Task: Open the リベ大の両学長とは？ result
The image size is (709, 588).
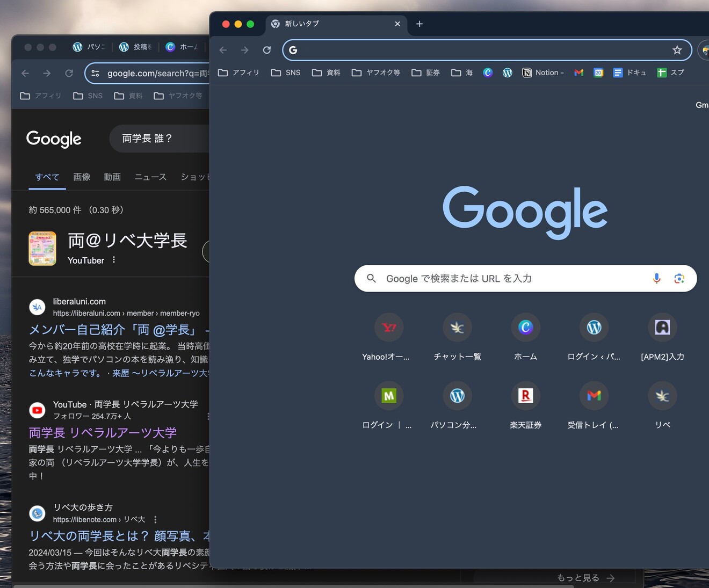Action: [119, 536]
